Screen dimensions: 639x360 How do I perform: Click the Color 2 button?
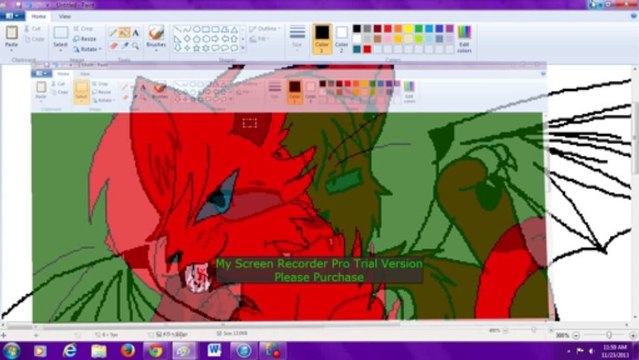pos(342,38)
